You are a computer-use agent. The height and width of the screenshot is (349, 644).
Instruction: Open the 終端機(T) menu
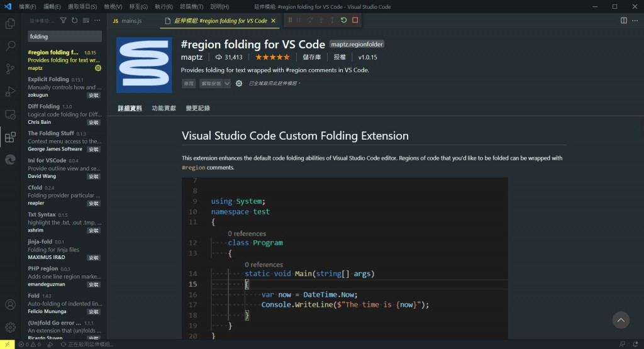(191, 7)
